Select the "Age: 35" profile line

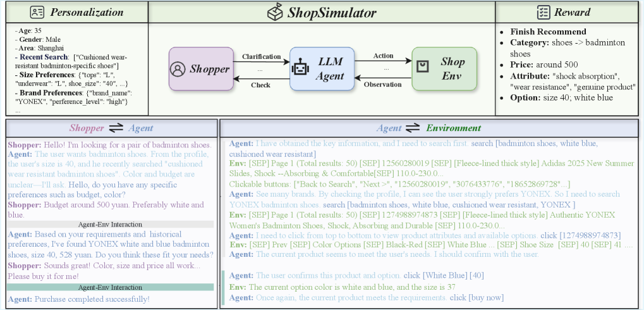pos(28,31)
